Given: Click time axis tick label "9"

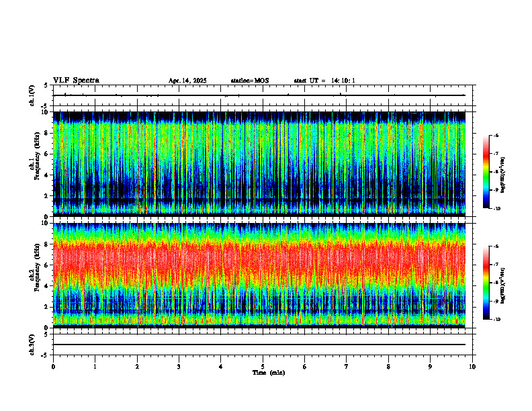Looking at the screenshot, I should pos(430,367).
